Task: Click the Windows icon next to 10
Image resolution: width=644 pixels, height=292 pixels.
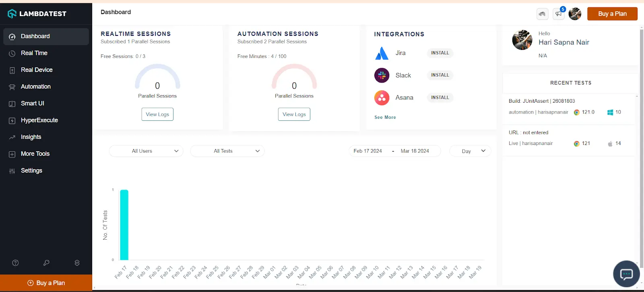Action: [x=610, y=112]
